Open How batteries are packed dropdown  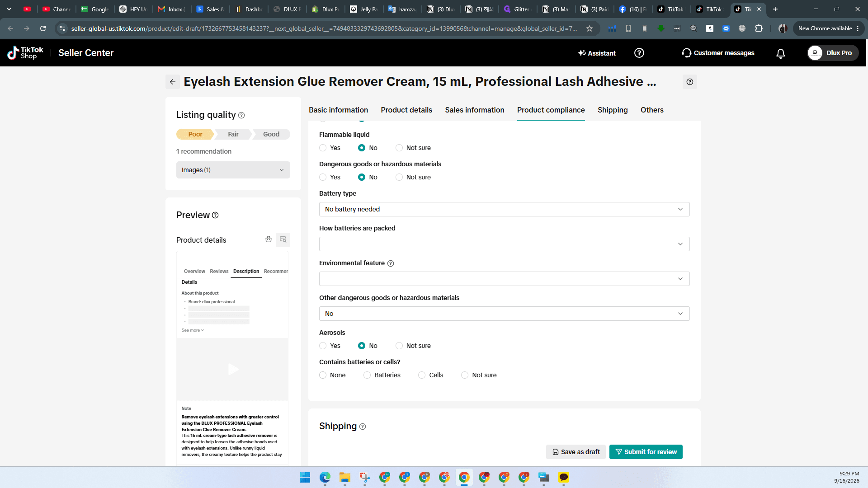point(504,244)
